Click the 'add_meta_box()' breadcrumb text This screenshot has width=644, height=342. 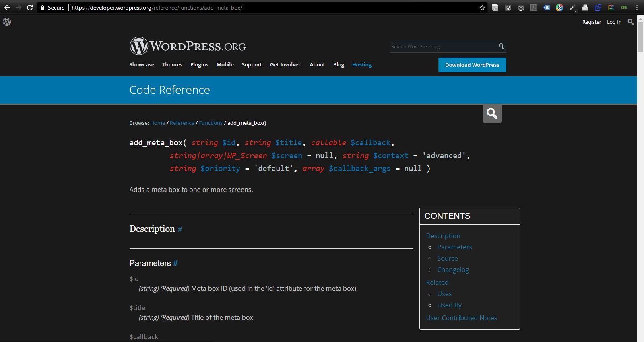pyautogui.click(x=247, y=123)
